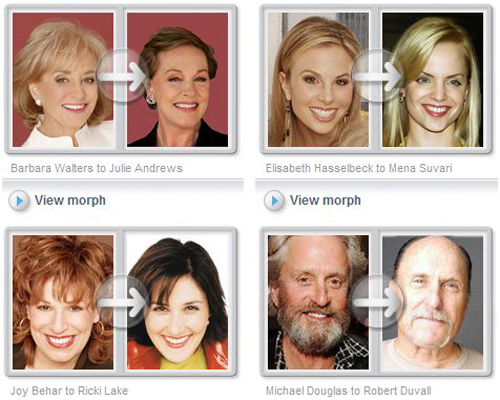
Task: Open View morph link under Mena Suvari caption
Action: pos(325,200)
